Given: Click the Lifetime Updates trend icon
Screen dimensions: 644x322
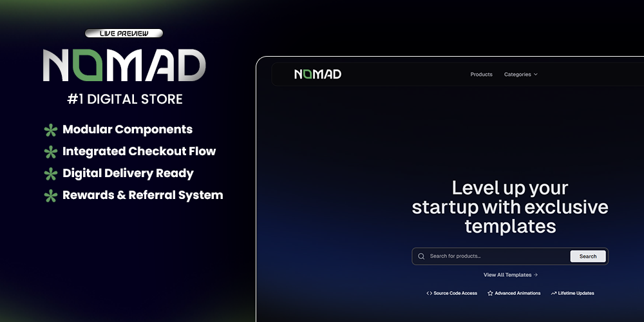Looking at the screenshot, I should pyautogui.click(x=554, y=293).
